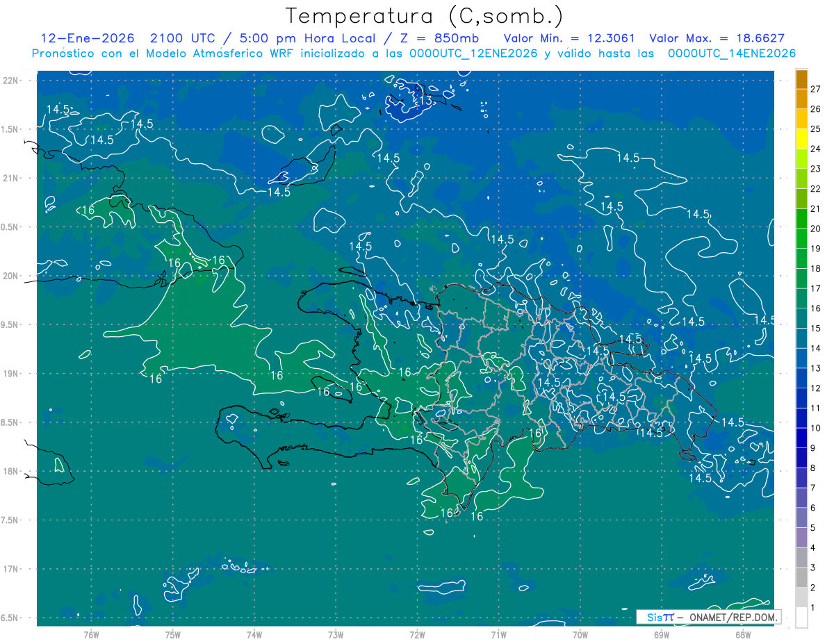Click the legend scale number 8
The image size is (834, 644).
coord(813,468)
